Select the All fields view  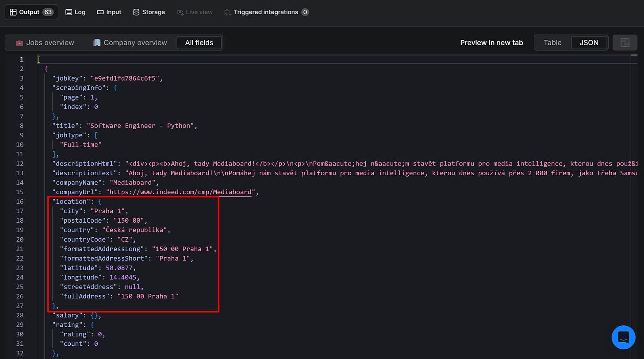(x=199, y=42)
